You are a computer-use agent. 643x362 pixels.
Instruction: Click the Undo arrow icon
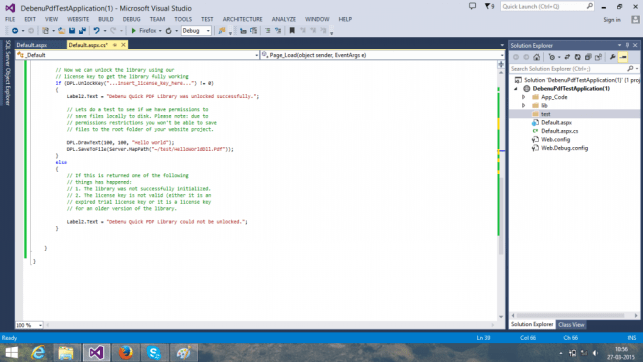pos(96,31)
